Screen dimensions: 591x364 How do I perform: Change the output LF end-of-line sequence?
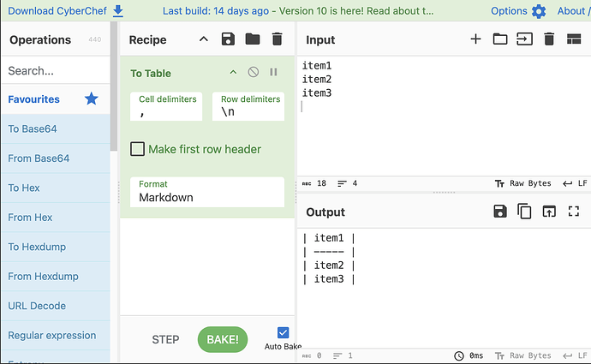[x=576, y=355]
